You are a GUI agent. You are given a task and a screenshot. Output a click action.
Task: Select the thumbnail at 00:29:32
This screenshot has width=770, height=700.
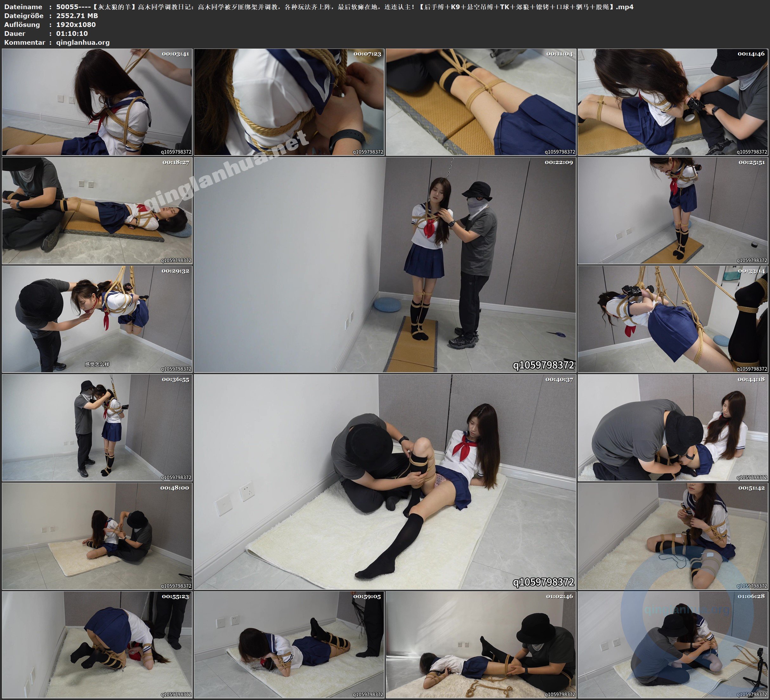97,319
